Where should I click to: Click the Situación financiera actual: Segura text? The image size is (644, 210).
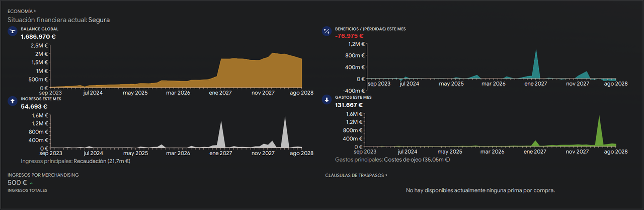(x=58, y=20)
